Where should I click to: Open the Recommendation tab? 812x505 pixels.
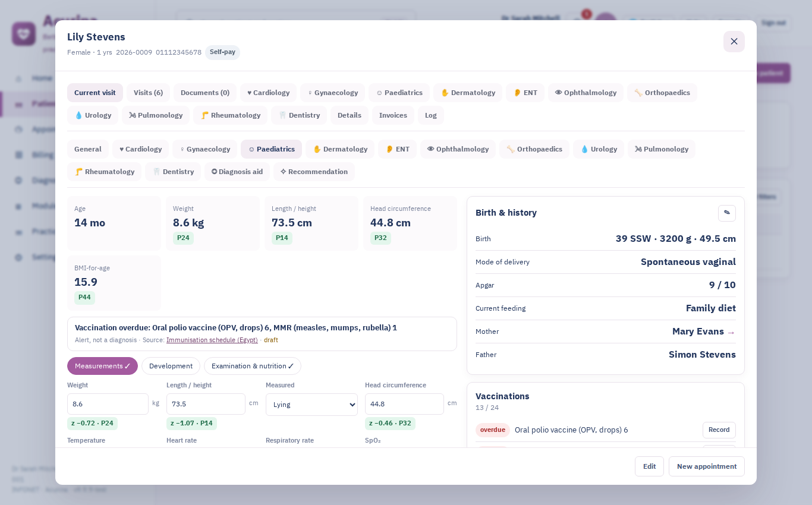coord(314,172)
